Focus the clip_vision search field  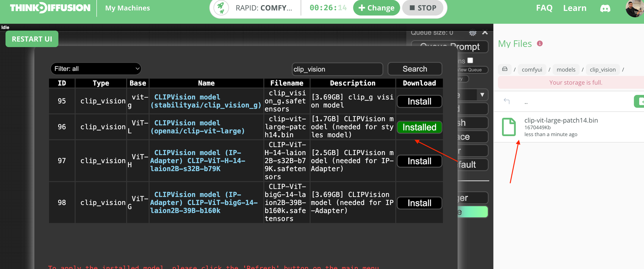[337, 69]
